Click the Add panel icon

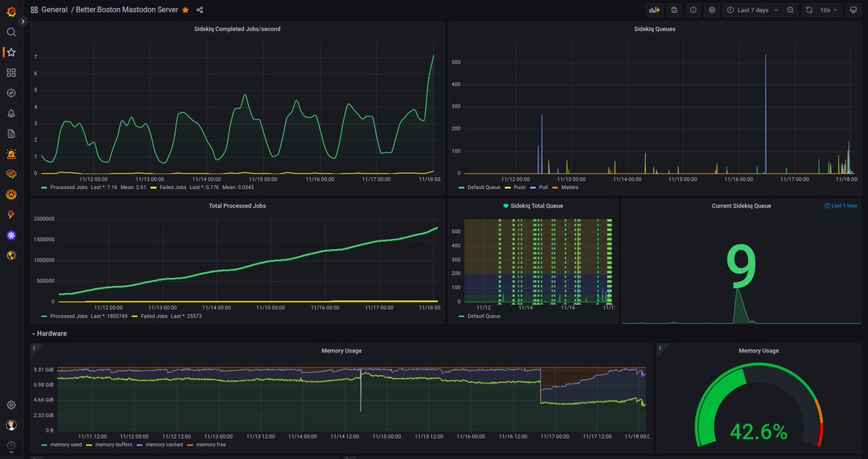[655, 10]
